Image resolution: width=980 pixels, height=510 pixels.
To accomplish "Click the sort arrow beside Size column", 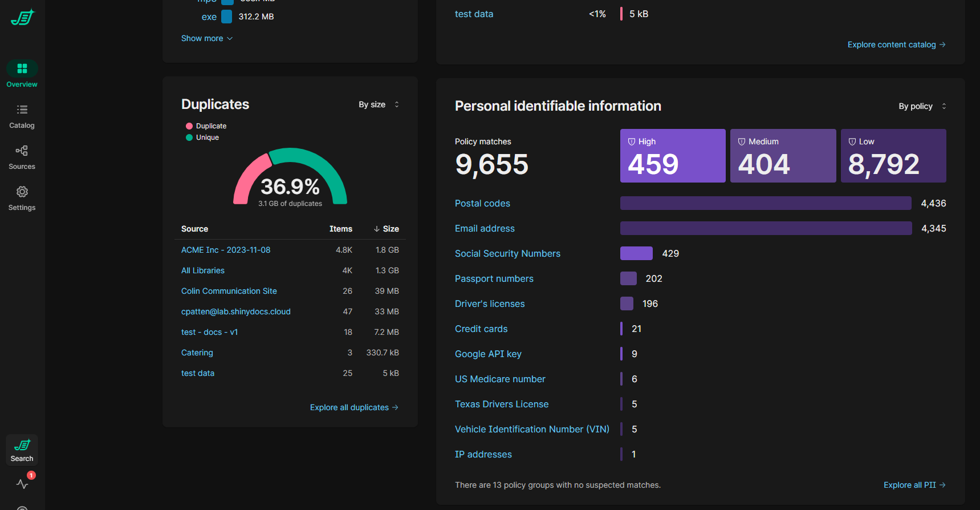I will (x=376, y=229).
